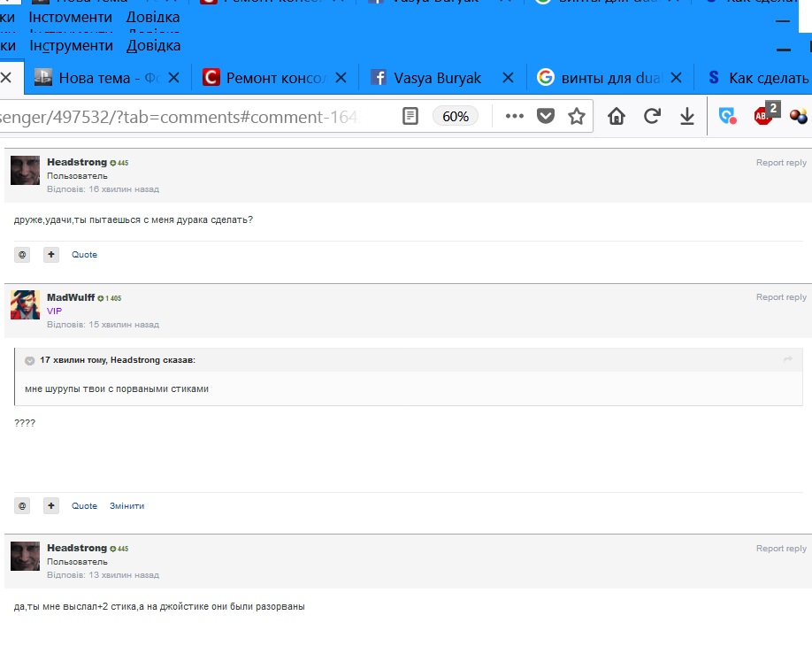Click the Pocket save icon

[546, 116]
